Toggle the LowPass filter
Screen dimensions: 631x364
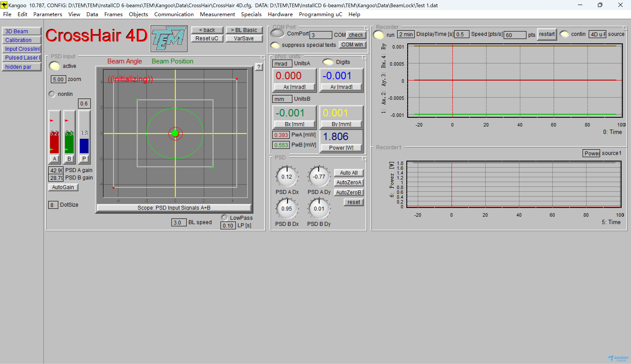[x=224, y=218]
